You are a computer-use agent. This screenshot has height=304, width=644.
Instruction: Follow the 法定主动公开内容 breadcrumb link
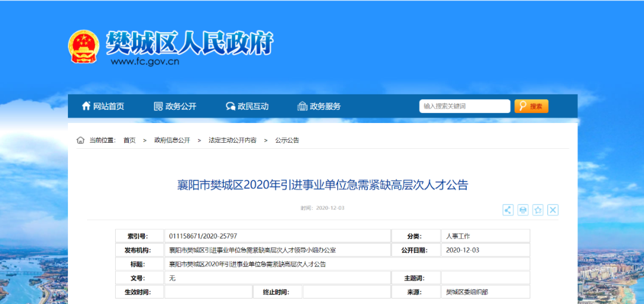(x=232, y=140)
